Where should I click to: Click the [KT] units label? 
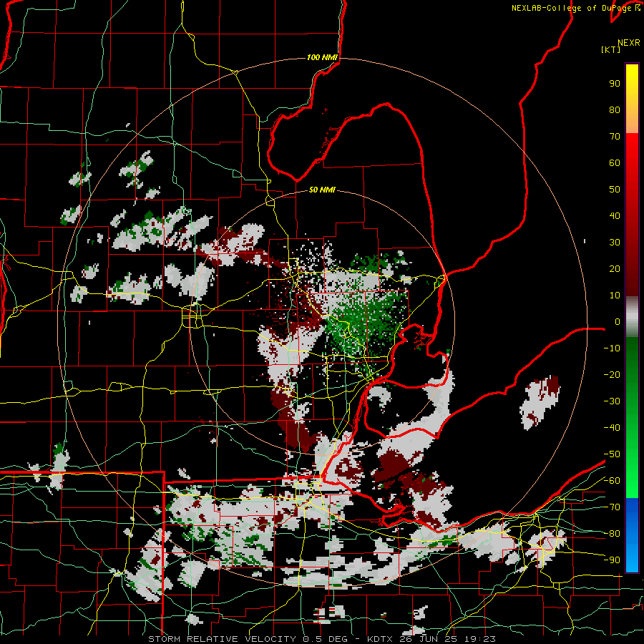tap(611, 49)
